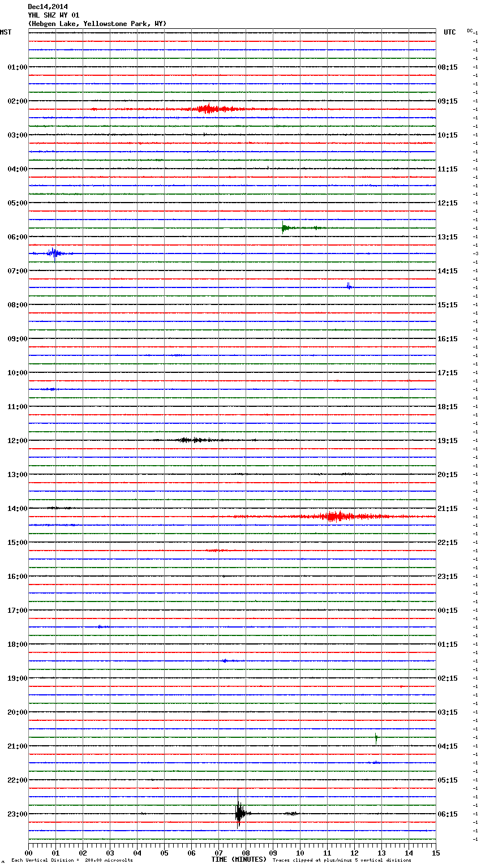Select the 02:00 MST time label
The width and height of the screenshot is (481, 868).
click(18, 101)
